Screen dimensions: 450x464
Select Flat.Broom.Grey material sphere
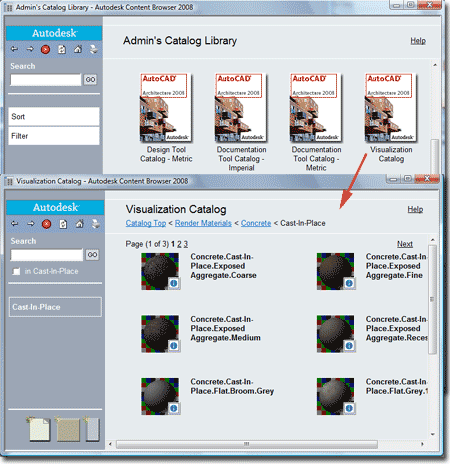[x=160, y=396]
